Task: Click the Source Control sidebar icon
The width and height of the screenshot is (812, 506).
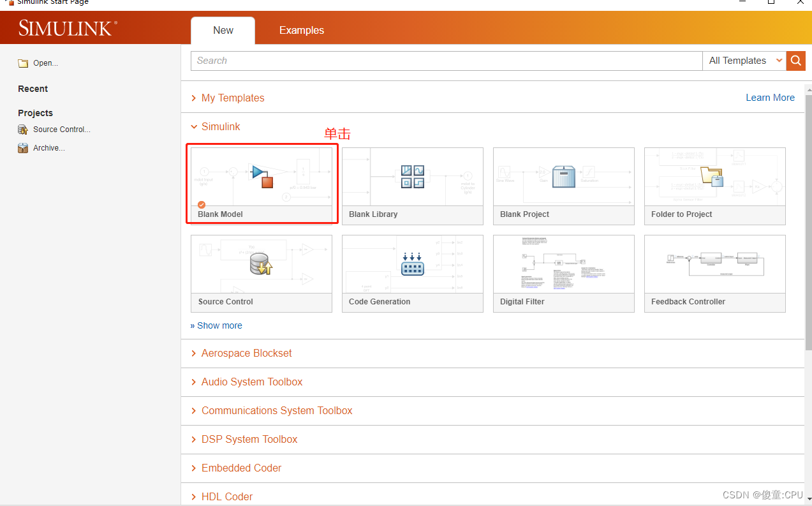Action: 23,130
